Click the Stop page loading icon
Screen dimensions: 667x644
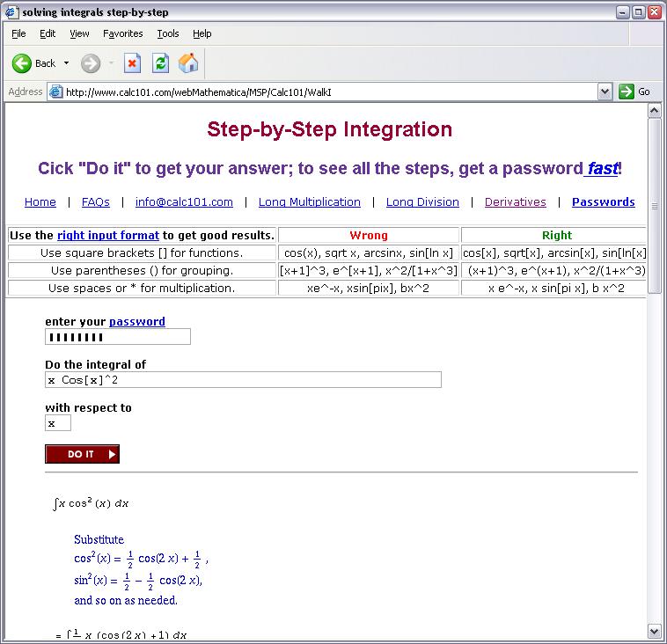(132, 63)
